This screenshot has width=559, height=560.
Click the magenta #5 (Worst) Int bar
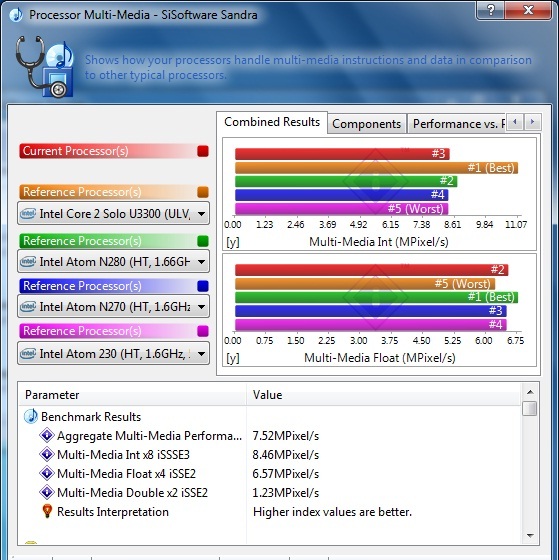[x=341, y=209]
